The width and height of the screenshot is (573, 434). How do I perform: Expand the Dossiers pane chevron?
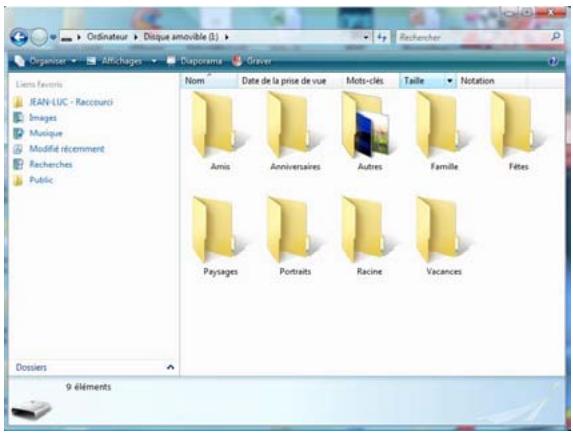point(170,367)
